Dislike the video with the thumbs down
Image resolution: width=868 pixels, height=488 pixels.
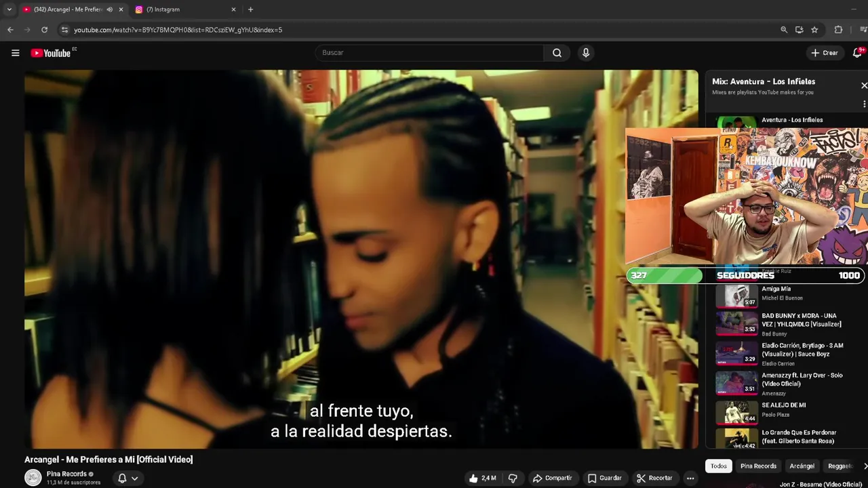tap(513, 478)
